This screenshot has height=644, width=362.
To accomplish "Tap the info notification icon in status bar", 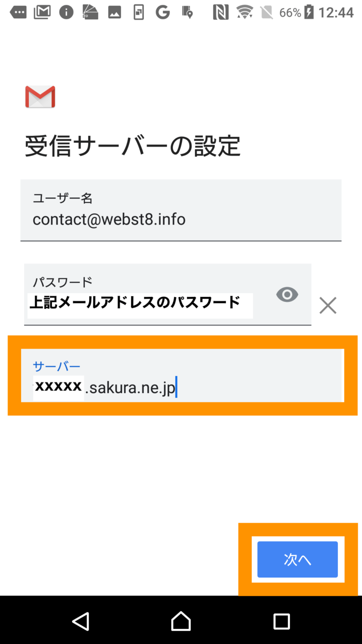I will pos(66,12).
